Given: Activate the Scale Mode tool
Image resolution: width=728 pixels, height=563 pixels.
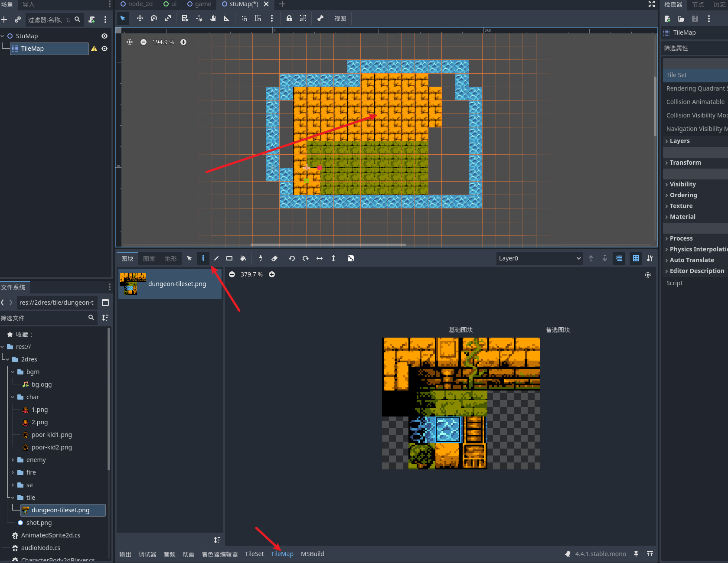Looking at the screenshot, I should click(168, 18).
